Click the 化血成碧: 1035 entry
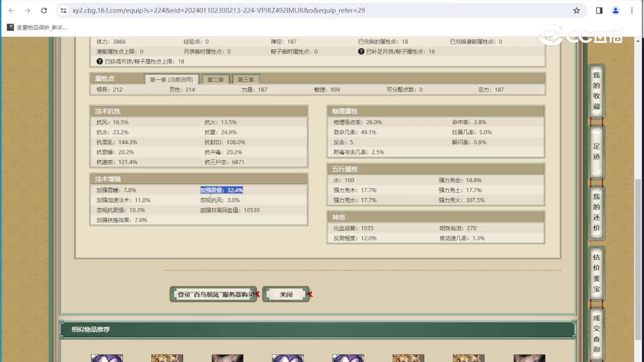The image size is (644, 362). coord(353,228)
